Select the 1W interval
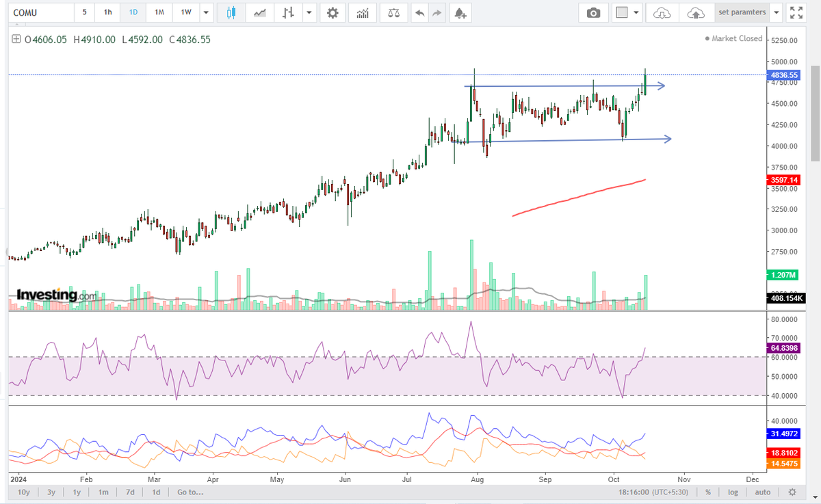The height and width of the screenshot is (504, 821). tap(185, 12)
